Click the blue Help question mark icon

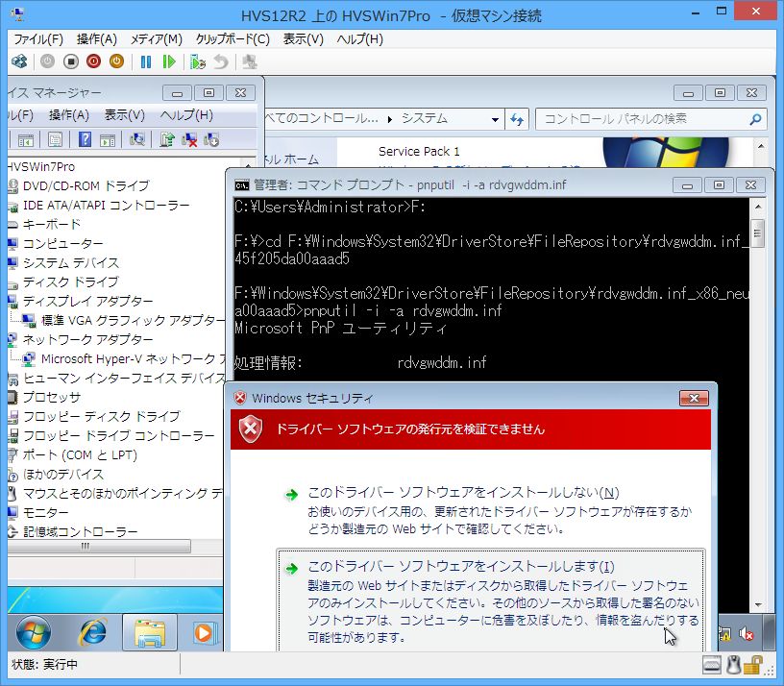(x=85, y=140)
